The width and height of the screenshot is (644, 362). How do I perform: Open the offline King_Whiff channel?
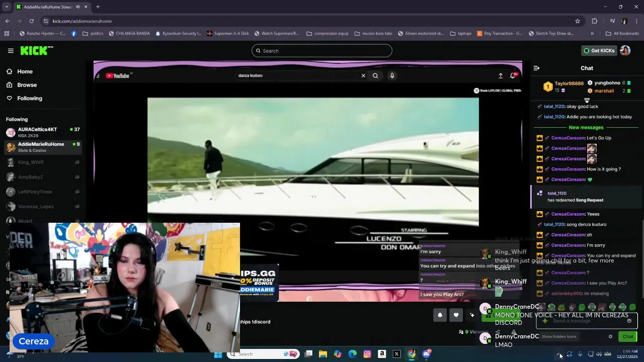(x=43, y=162)
